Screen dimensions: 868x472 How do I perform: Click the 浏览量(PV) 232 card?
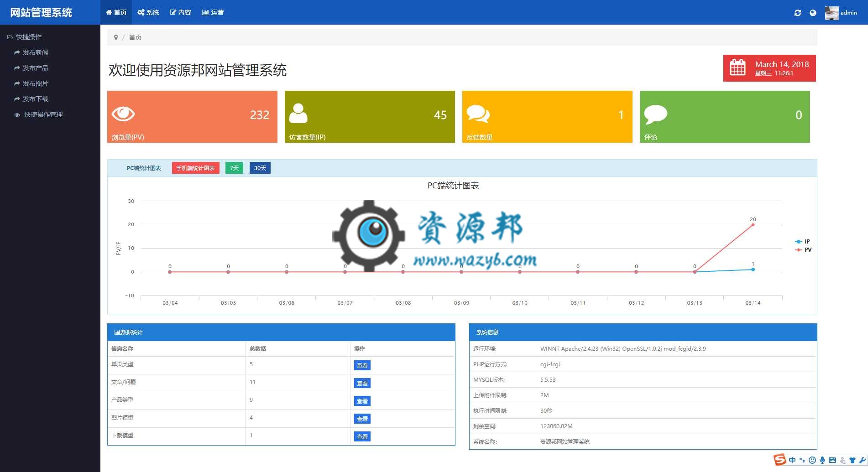(192, 117)
